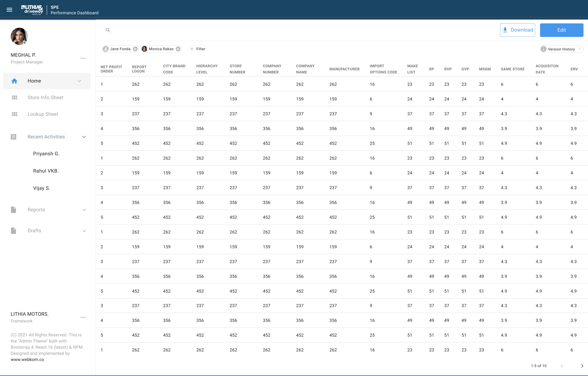The image size is (588, 376).
Task: Click the Meghal P. profile photo
Action: (19, 36)
